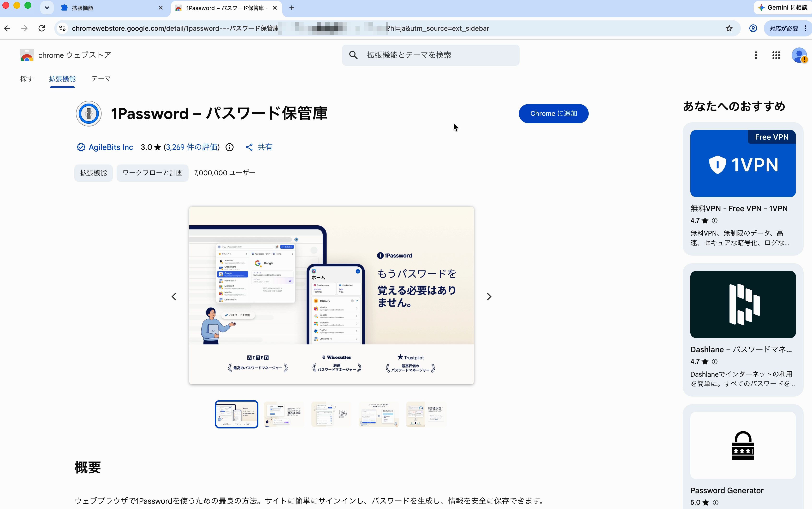Click the verified badge next to AgileBits
812x509 pixels.
[81, 147]
